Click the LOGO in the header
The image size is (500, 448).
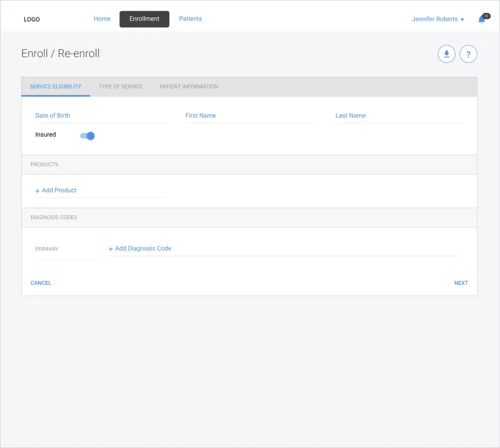[x=31, y=19]
